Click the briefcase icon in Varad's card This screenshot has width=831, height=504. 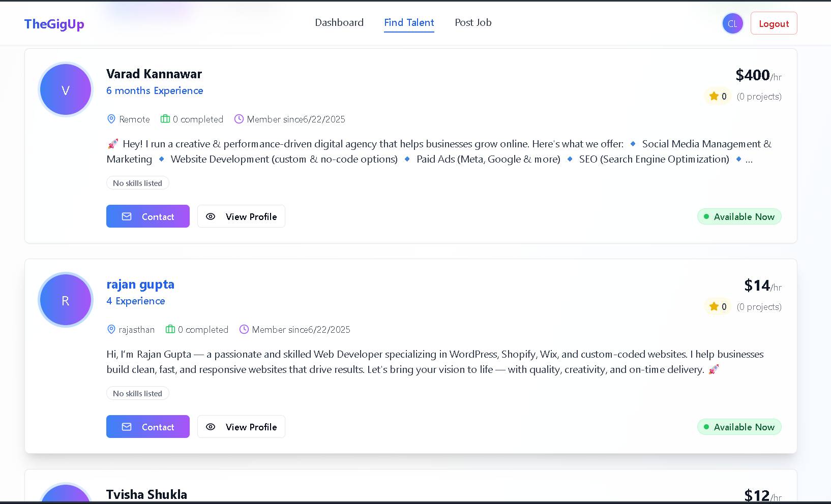coord(165,119)
